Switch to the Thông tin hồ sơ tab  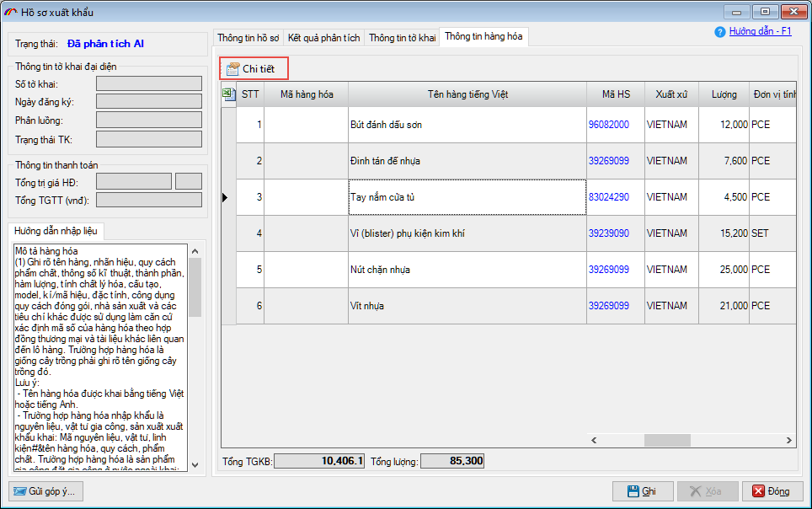click(x=248, y=38)
